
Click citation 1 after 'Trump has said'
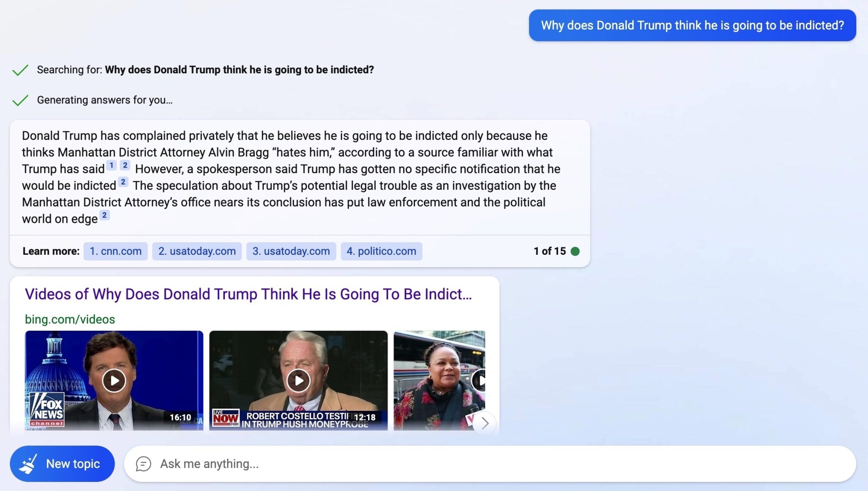[112, 165]
